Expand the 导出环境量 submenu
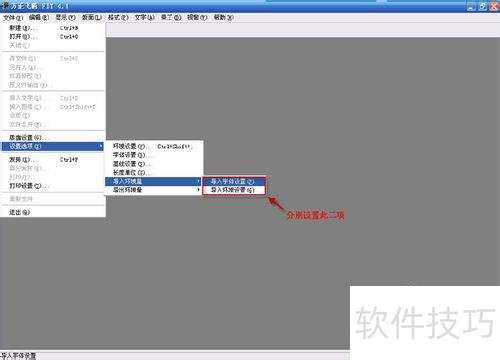Viewport: 500px width, 360px height. coord(154,190)
